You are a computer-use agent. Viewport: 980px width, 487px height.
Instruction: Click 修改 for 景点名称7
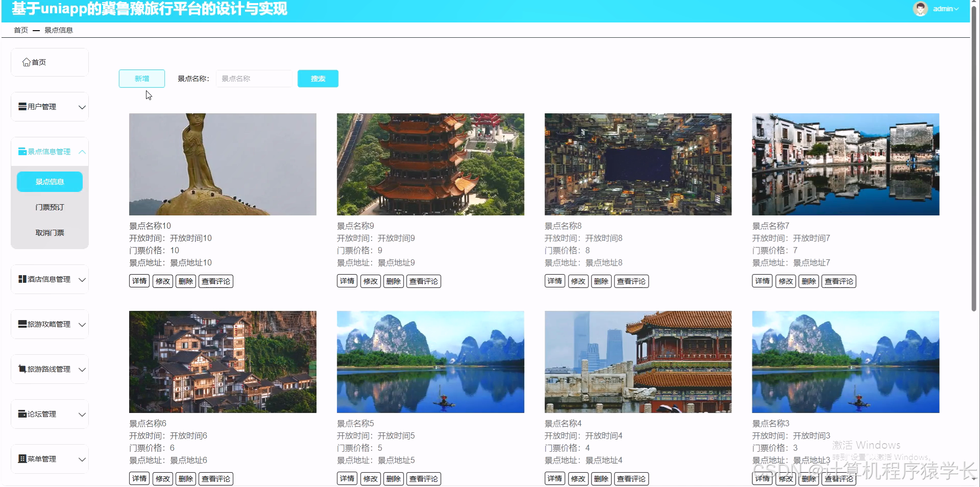pos(786,281)
